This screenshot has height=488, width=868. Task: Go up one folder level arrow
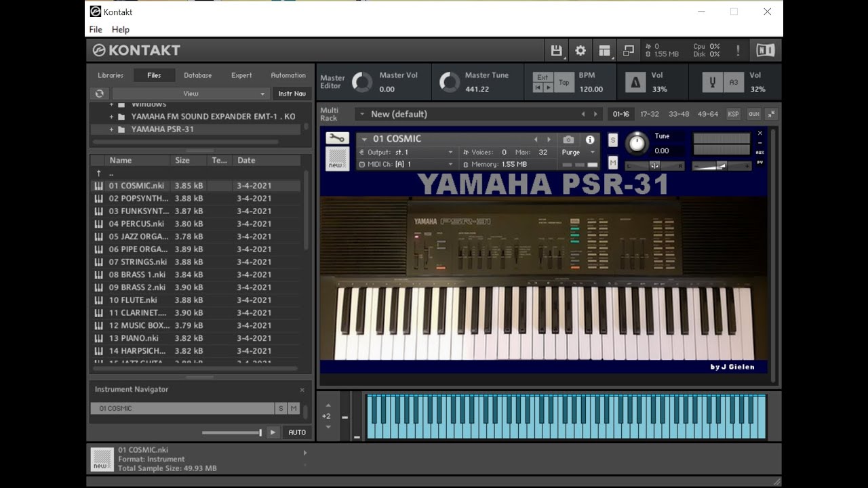[x=99, y=174]
